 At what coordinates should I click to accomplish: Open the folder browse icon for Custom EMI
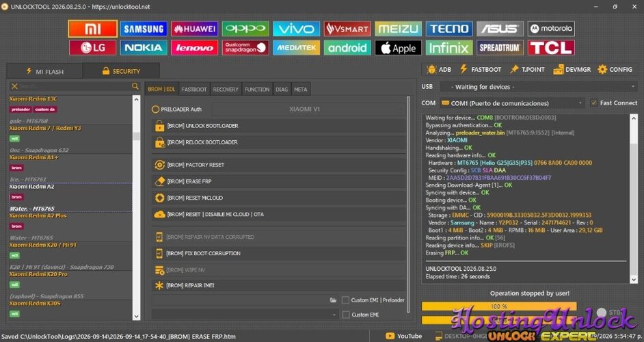tap(333, 300)
